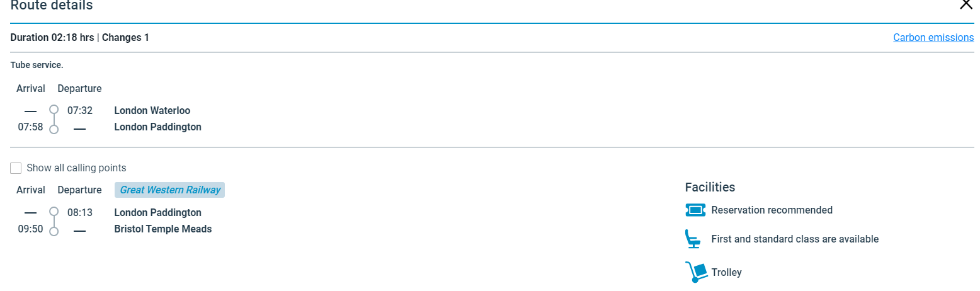Select Bristol Temple Meads station name
This screenshot has height=291, width=980.
[162, 229]
